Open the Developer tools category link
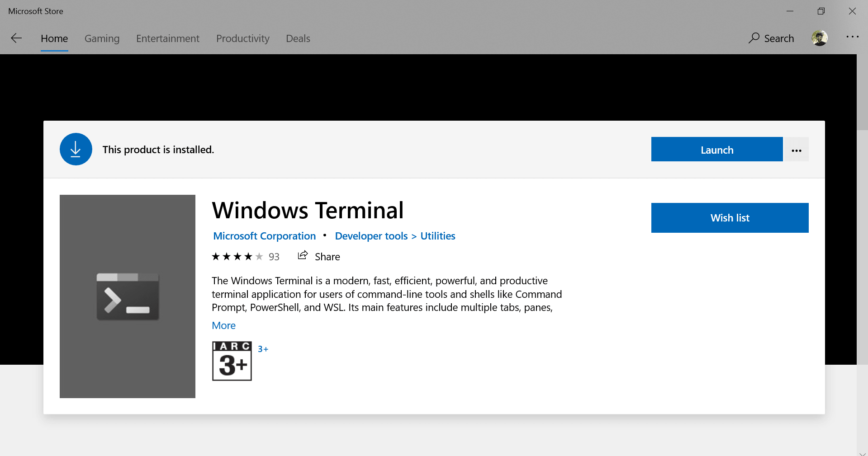 pos(371,236)
